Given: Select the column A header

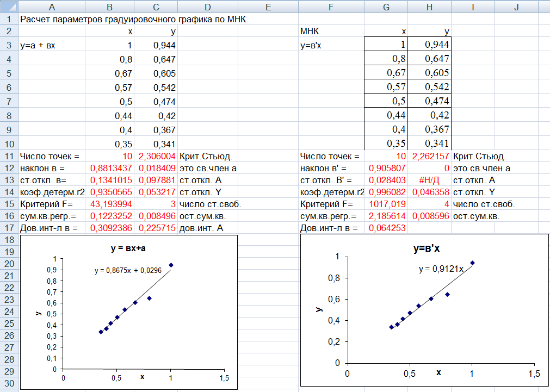Looking at the screenshot, I should 52,7.
